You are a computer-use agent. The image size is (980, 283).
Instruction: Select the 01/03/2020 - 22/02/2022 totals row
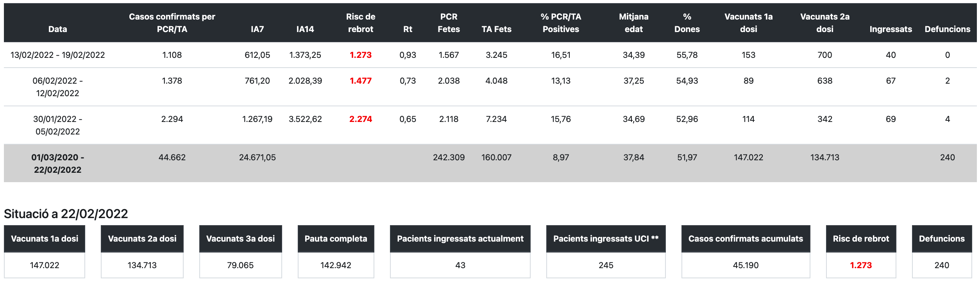[x=57, y=163]
